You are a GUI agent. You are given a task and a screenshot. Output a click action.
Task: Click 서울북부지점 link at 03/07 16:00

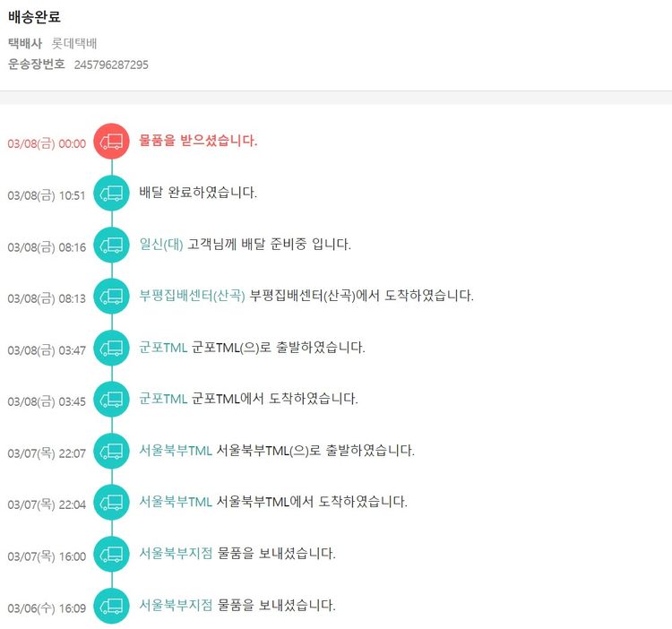176,554
